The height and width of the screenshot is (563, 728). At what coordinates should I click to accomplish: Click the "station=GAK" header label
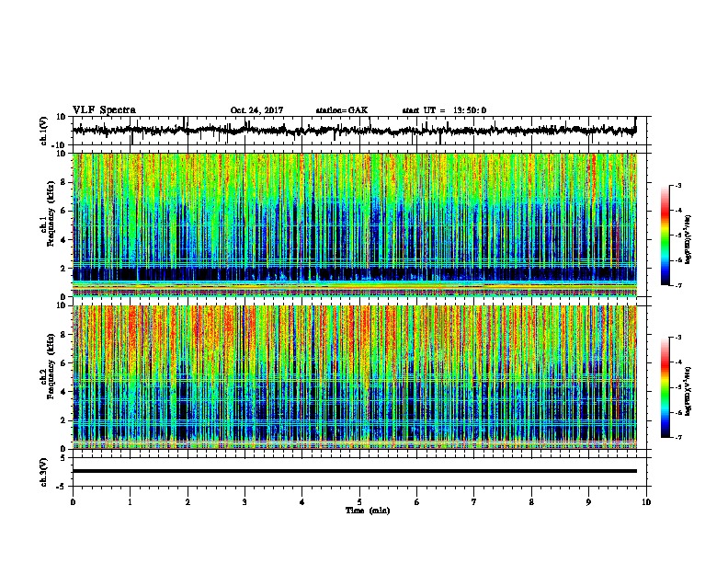click(342, 110)
